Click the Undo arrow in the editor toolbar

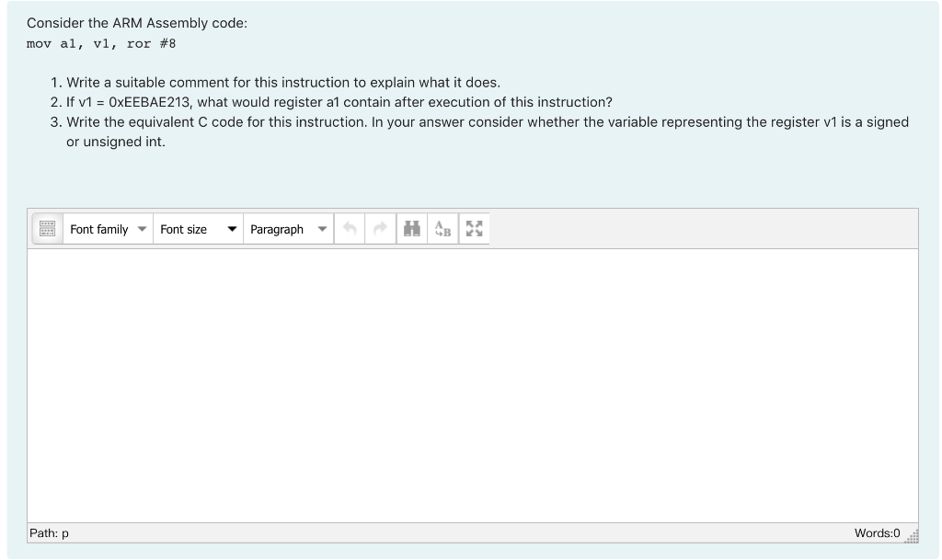tap(350, 229)
